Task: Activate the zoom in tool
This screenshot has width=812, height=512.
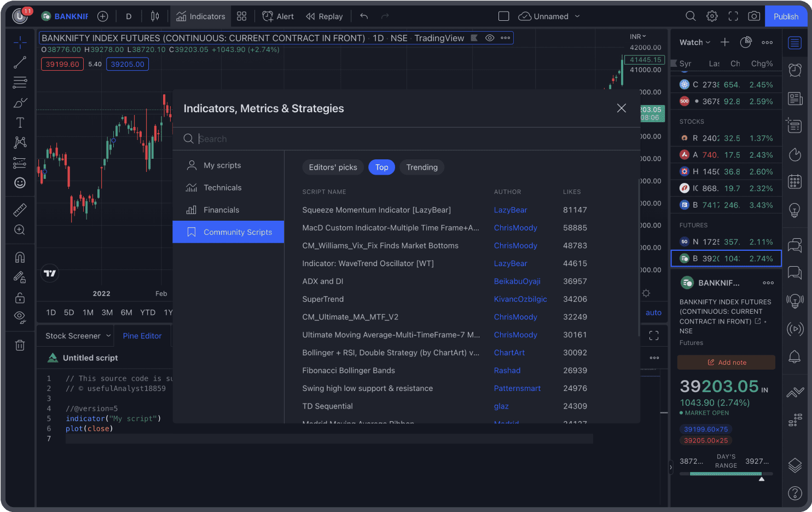Action: (x=20, y=229)
